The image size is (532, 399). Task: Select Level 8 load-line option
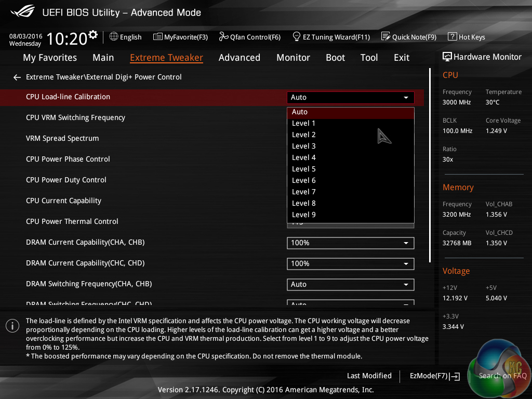pos(351,203)
